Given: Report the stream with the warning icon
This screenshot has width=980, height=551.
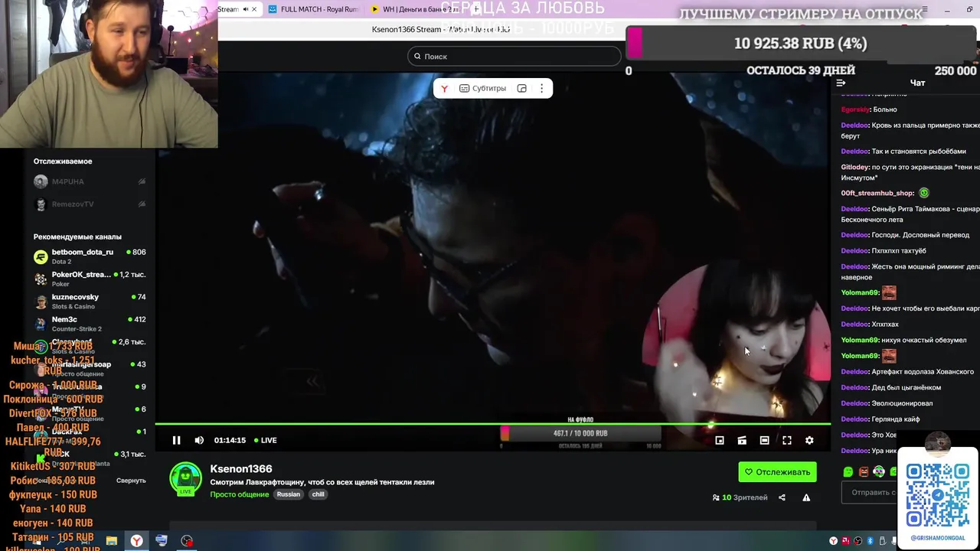Looking at the screenshot, I should (806, 497).
